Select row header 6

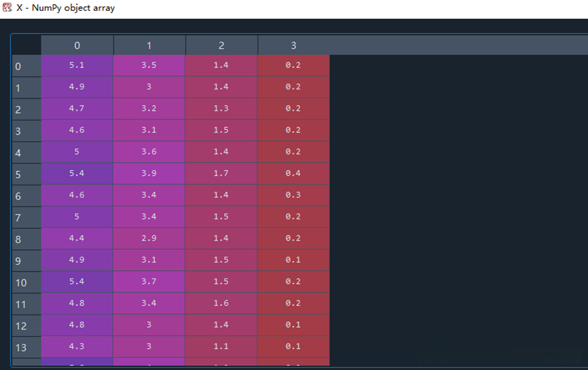click(27, 196)
